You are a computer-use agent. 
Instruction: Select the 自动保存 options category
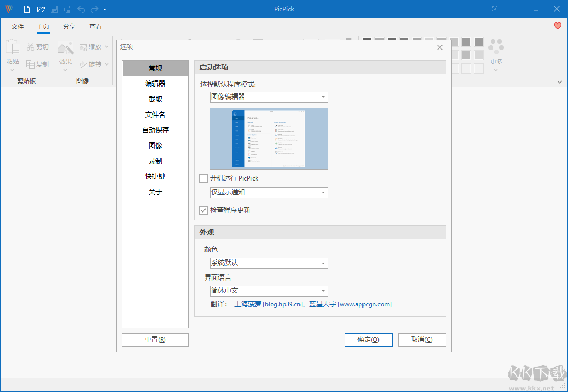tap(155, 130)
